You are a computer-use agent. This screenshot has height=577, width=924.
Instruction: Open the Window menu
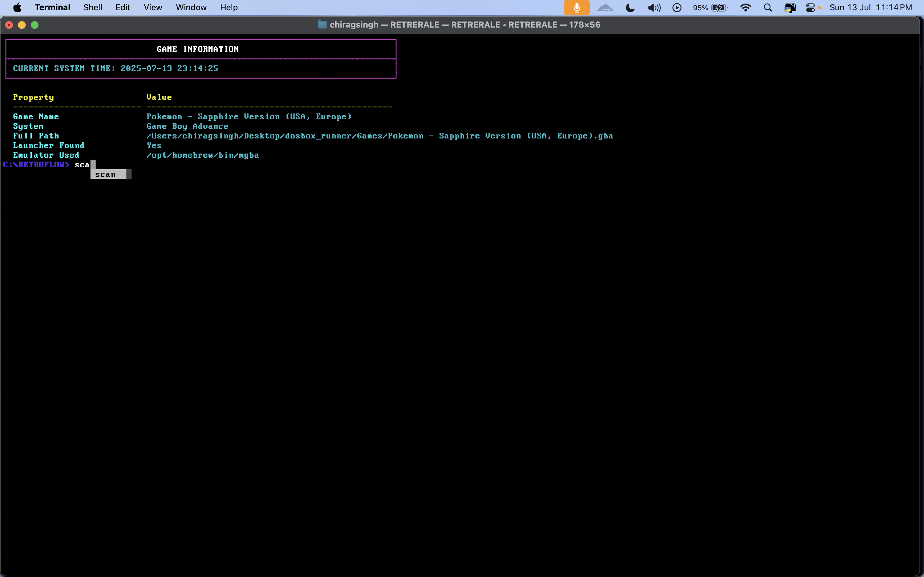(x=191, y=8)
